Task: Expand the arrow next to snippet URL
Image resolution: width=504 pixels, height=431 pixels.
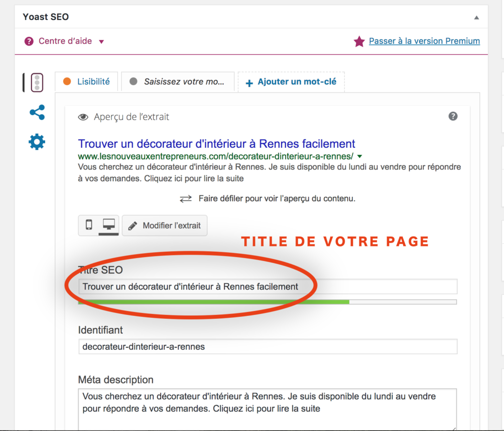Action: (x=360, y=157)
